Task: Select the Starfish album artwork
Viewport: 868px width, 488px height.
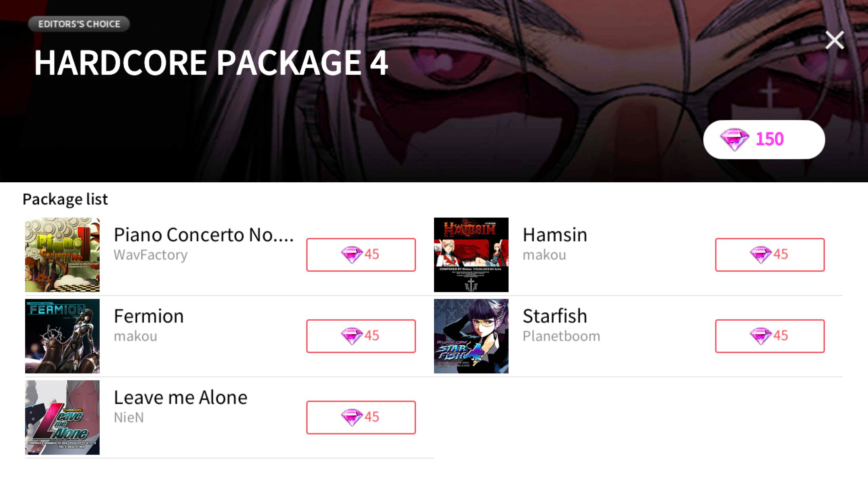Action: 471,336
